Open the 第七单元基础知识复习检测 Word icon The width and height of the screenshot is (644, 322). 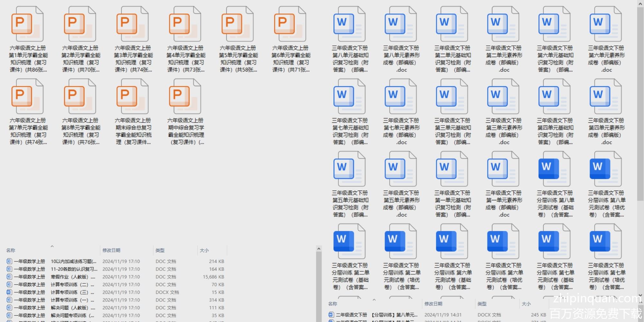tap(350, 97)
